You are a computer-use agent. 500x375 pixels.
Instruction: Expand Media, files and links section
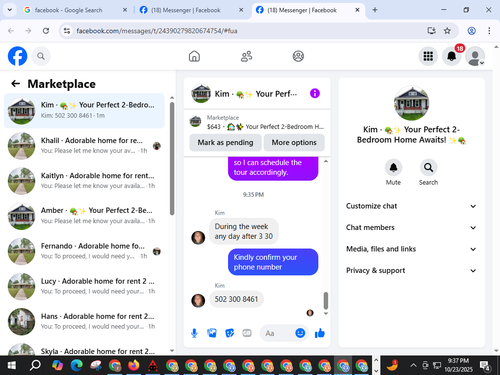(411, 249)
